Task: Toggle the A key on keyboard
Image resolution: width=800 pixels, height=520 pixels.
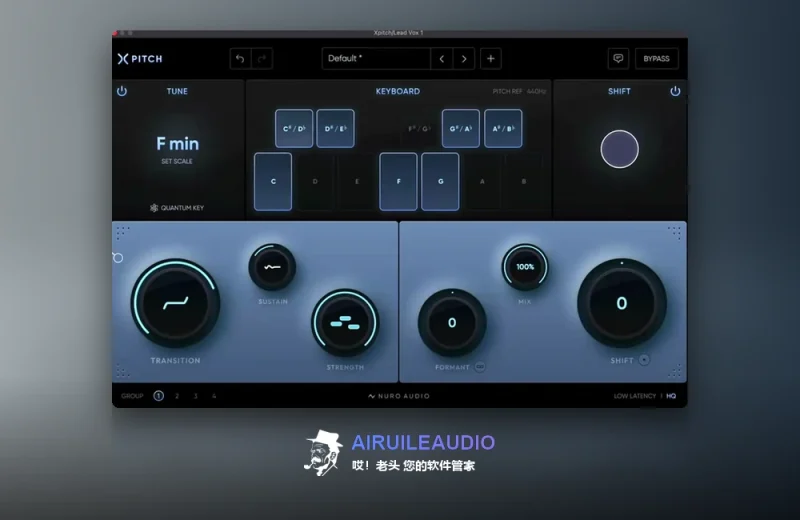Action: pyautogui.click(x=482, y=182)
